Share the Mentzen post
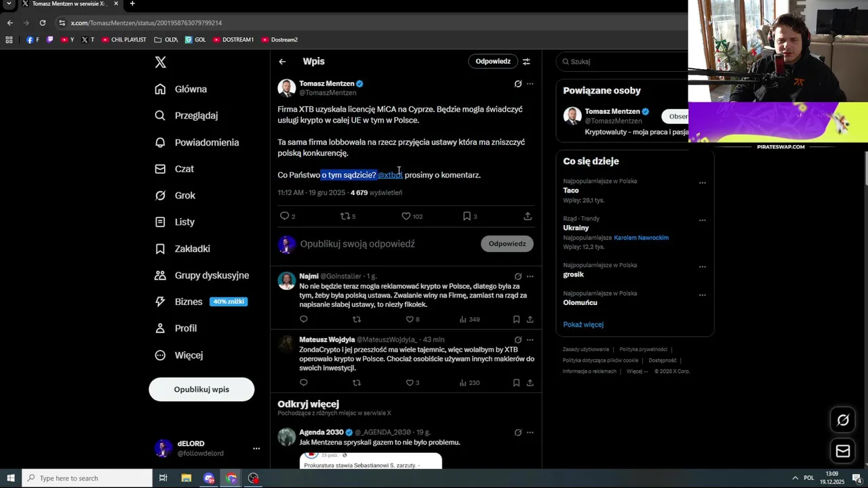Screen dimensions: 868x488 pyautogui.click(x=528, y=216)
